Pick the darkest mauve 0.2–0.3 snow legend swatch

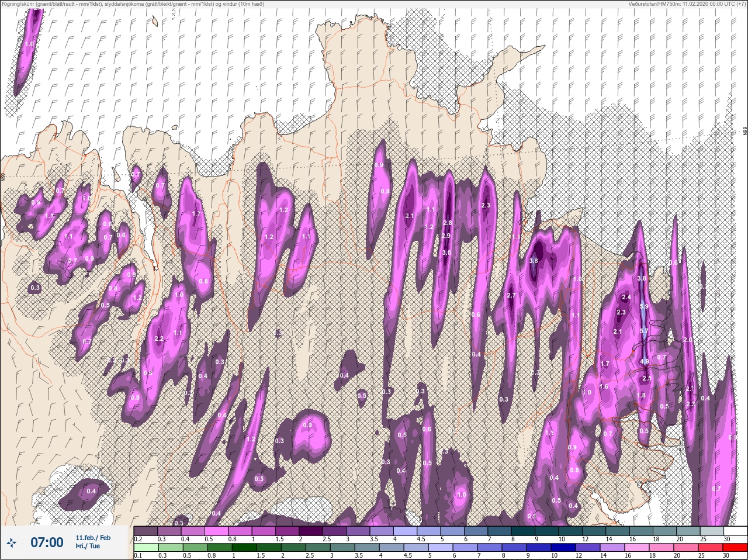[x=146, y=531]
